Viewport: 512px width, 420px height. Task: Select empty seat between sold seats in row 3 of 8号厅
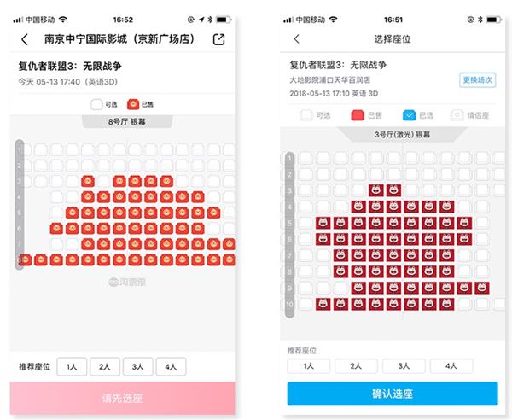(x=103, y=181)
